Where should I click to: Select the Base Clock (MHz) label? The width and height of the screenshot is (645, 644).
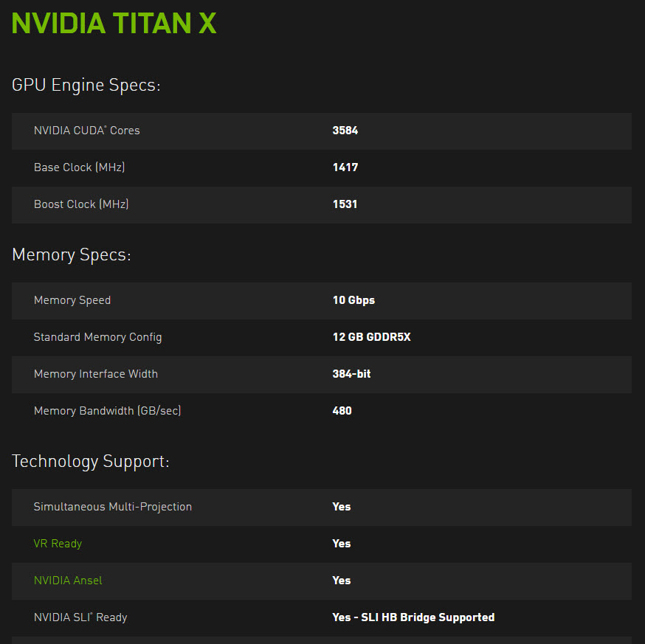[79, 167]
